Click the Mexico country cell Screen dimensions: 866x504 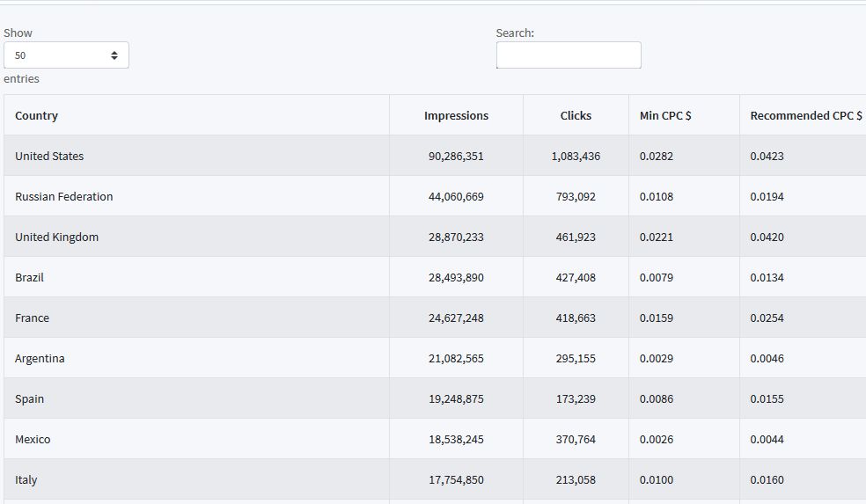(196, 439)
